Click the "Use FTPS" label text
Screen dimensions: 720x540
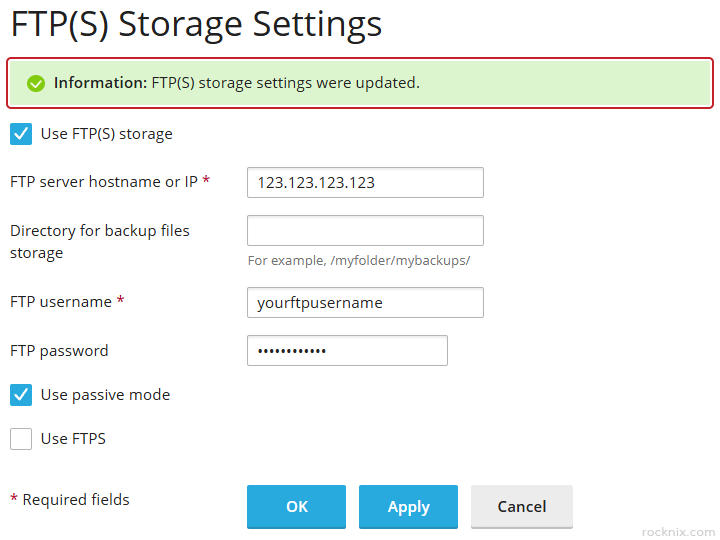coord(73,438)
